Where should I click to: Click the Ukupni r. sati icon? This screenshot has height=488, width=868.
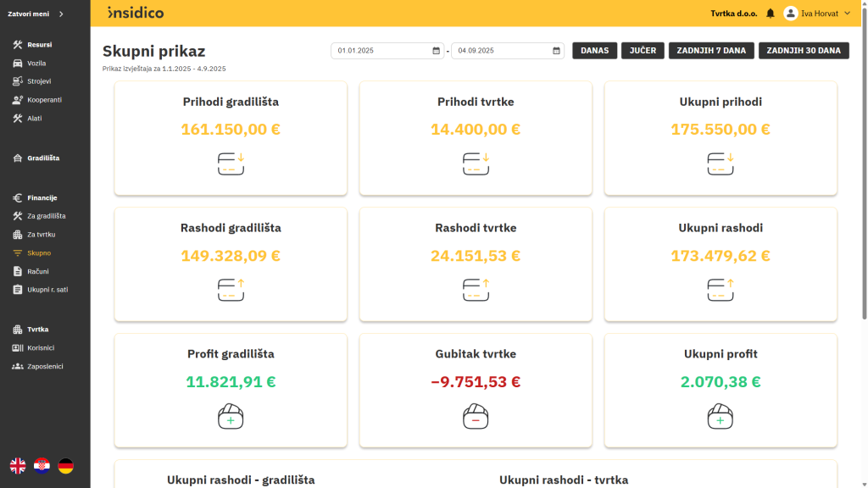click(x=19, y=289)
